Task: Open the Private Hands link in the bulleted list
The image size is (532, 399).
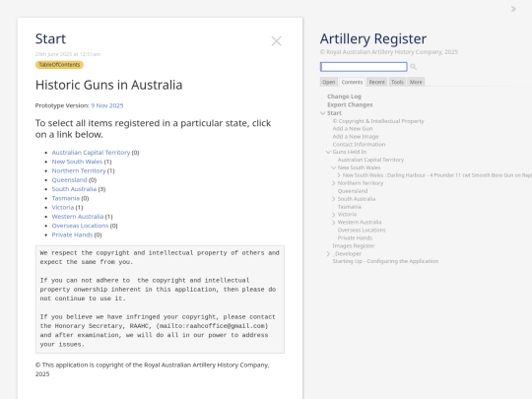Action: pyautogui.click(x=72, y=234)
